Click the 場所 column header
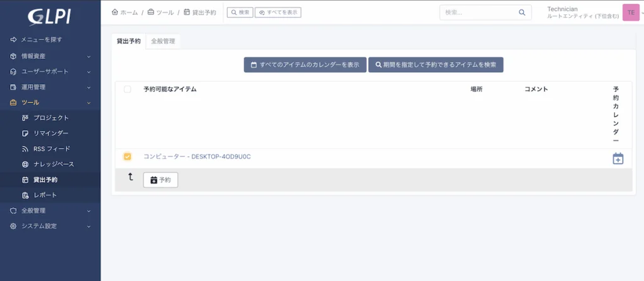Screen dimensions: 644x281 tap(477, 89)
